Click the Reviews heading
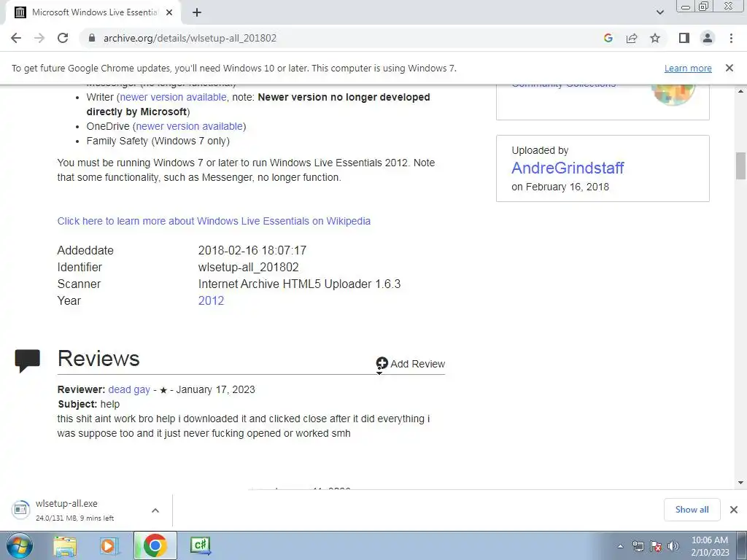747x560 pixels. coord(98,359)
